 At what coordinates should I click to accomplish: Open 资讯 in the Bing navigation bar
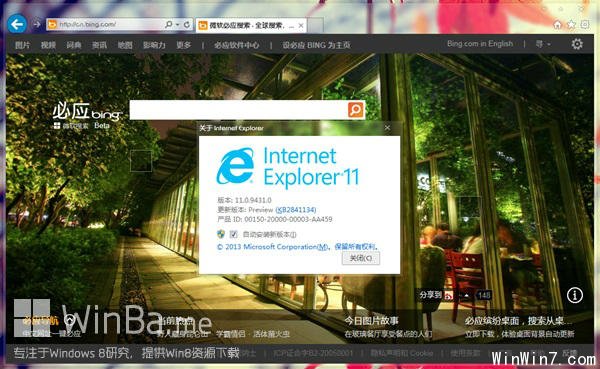click(x=99, y=45)
